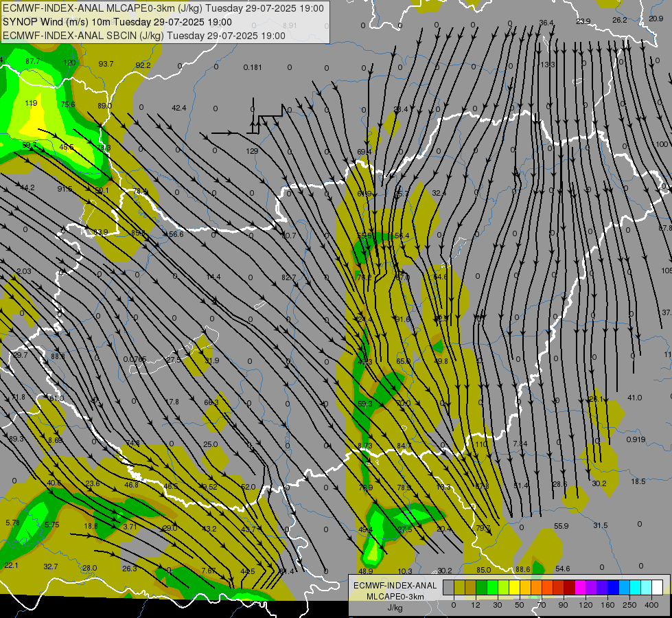Click the map value 26.2
The height and width of the screenshot is (618, 672).
click(620, 20)
